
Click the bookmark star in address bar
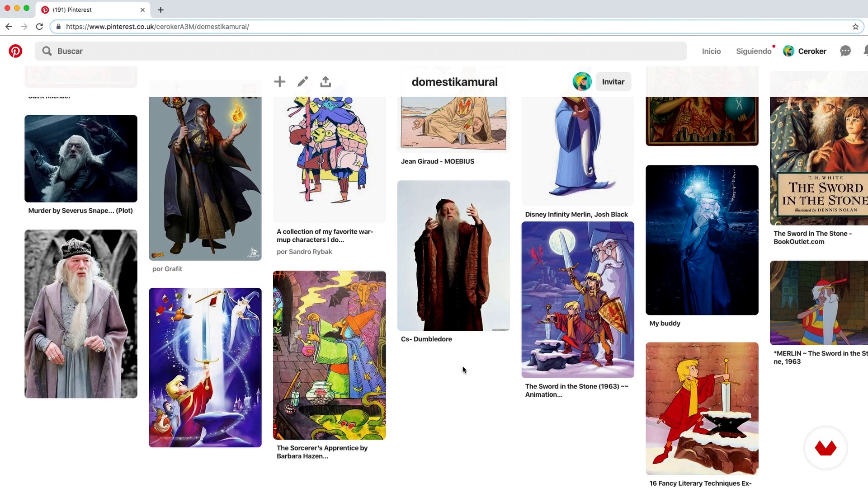tap(855, 27)
